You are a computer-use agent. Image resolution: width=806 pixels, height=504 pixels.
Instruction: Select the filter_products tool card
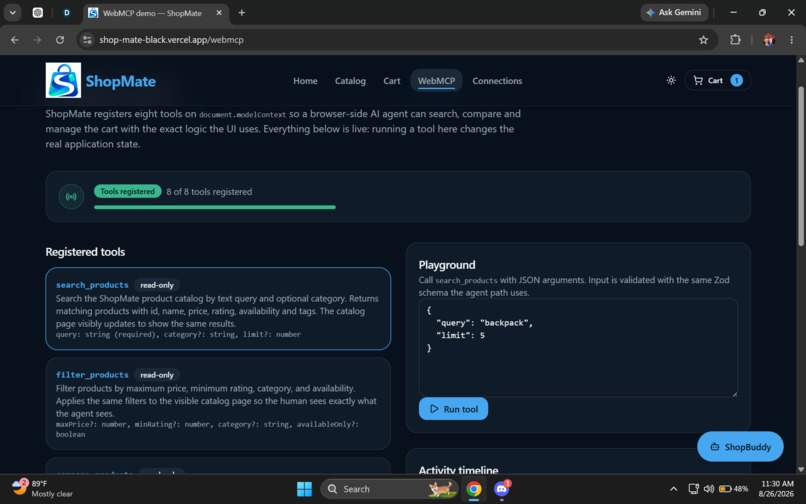point(218,404)
